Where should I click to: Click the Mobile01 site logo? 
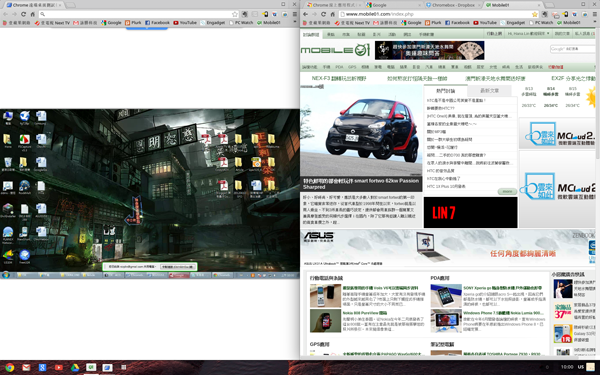tap(335, 50)
